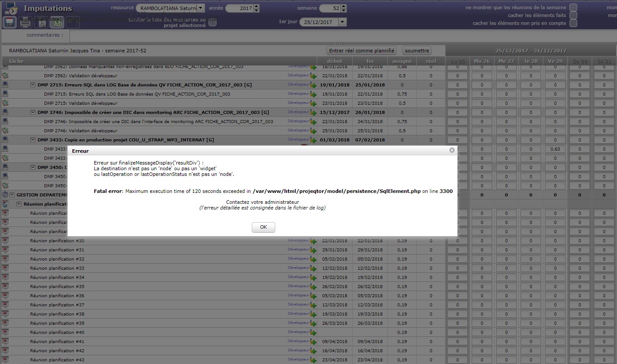The image size is (617, 364).
Task: Click start date 26/03/2018 for Réunion #39
Action: pos(335,323)
